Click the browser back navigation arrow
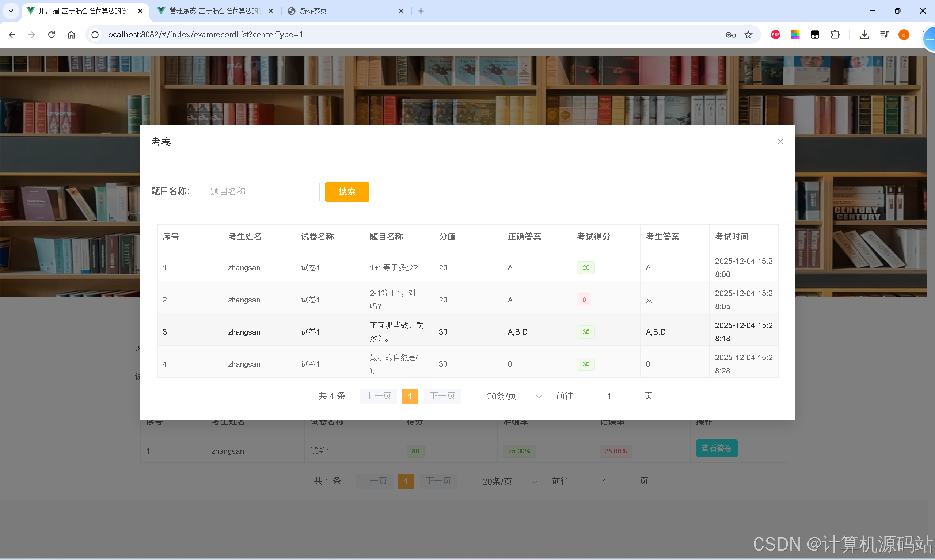The width and height of the screenshot is (935, 560). [12, 34]
